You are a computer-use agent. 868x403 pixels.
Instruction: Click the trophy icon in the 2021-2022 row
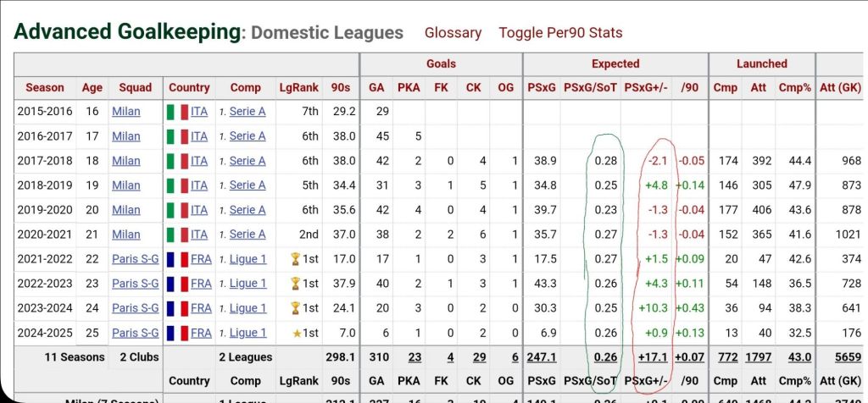click(x=295, y=259)
